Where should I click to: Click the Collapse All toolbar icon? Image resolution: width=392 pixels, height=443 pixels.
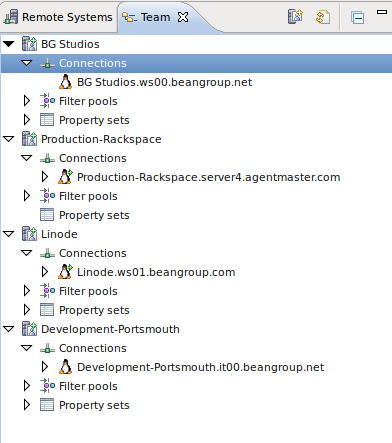[357, 18]
